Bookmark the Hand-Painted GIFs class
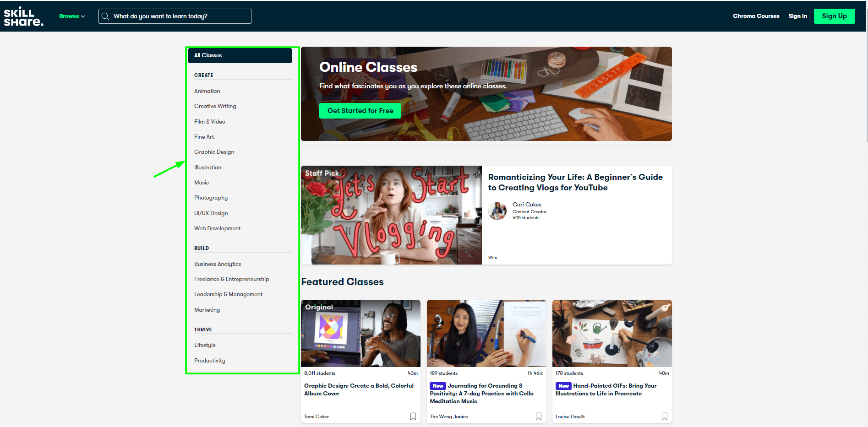The image size is (868, 427). pos(664,416)
